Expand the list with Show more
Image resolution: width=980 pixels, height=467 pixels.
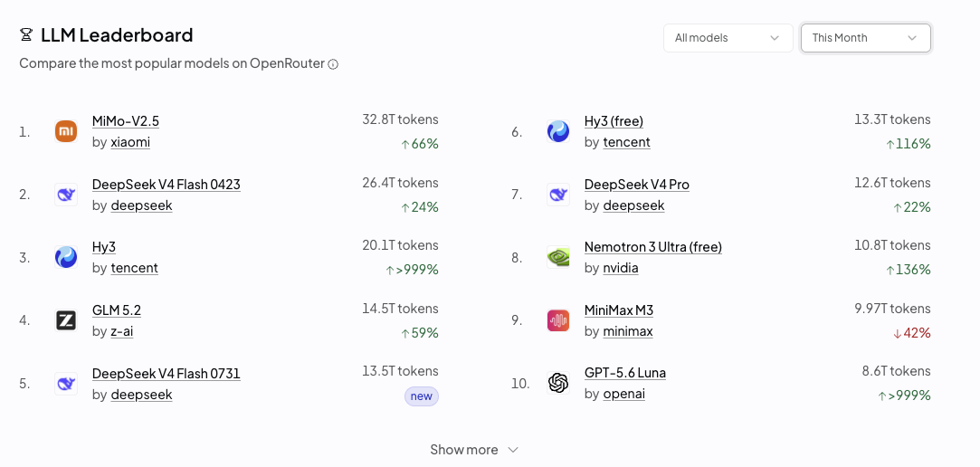pos(474,450)
